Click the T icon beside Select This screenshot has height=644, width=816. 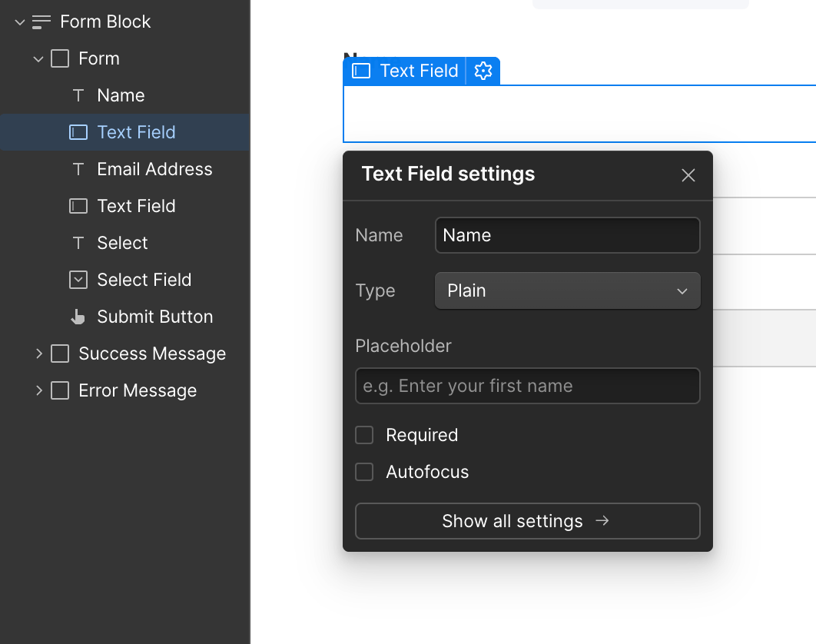click(78, 243)
